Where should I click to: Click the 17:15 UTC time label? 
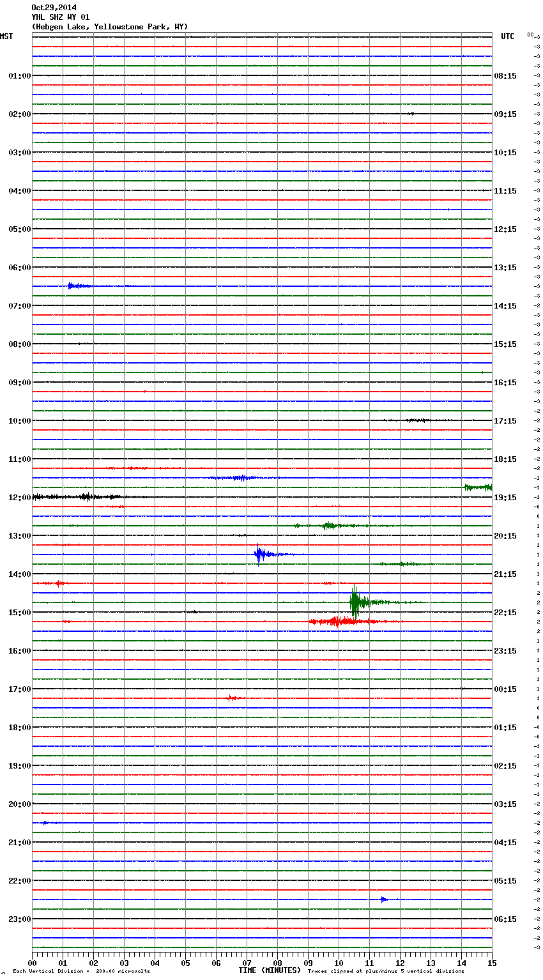pyautogui.click(x=505, y=421)
